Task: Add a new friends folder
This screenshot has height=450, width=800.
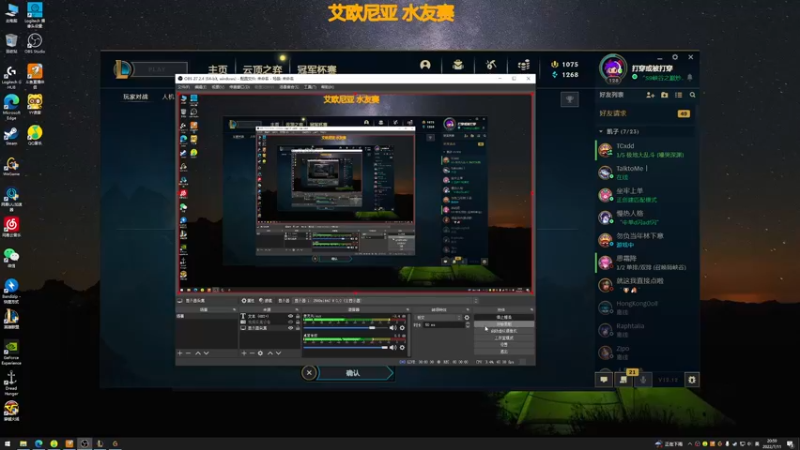Action: [664, 95]
